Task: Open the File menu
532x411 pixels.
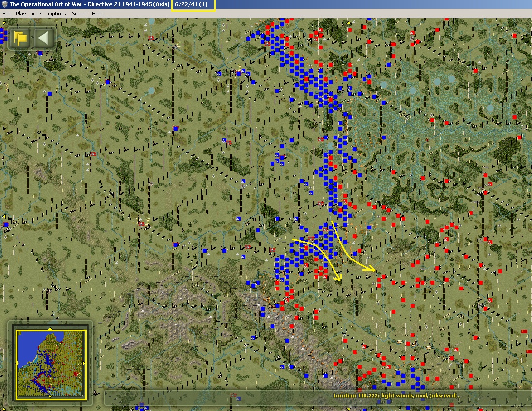Action: pos(6,14)
